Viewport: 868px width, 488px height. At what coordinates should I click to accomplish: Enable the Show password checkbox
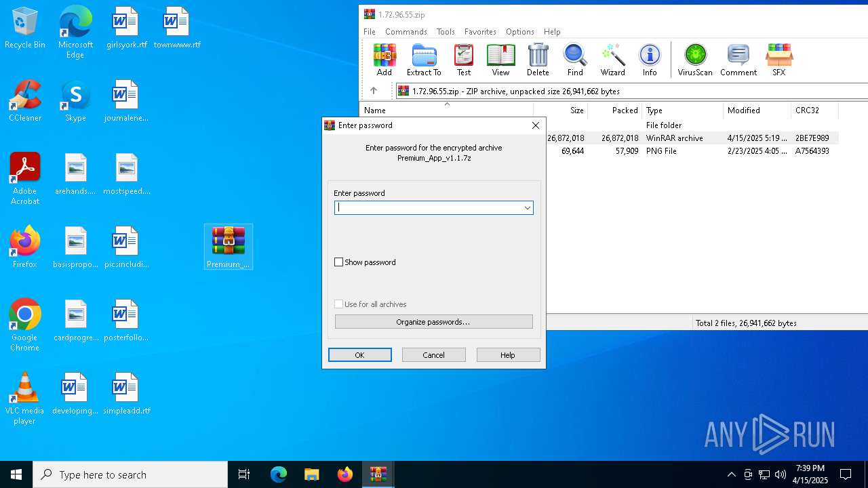(339, 262)
